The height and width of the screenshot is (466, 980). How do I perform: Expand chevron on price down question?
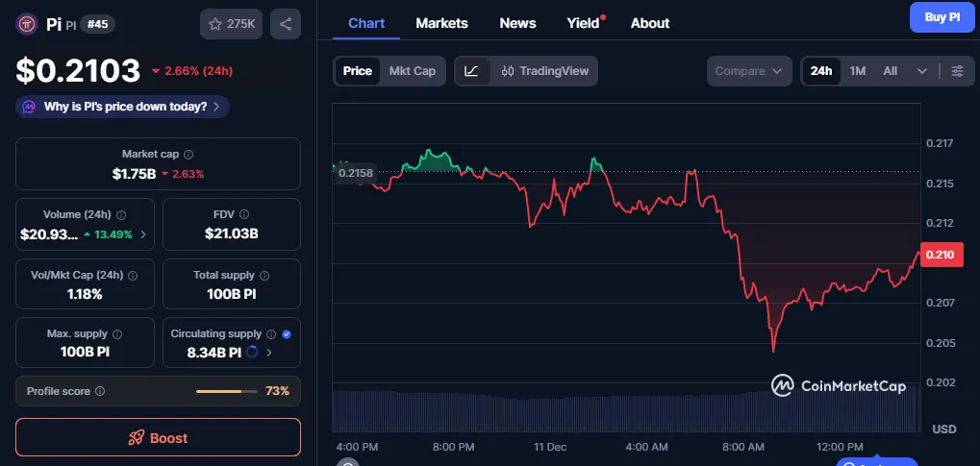coord(216,107)
